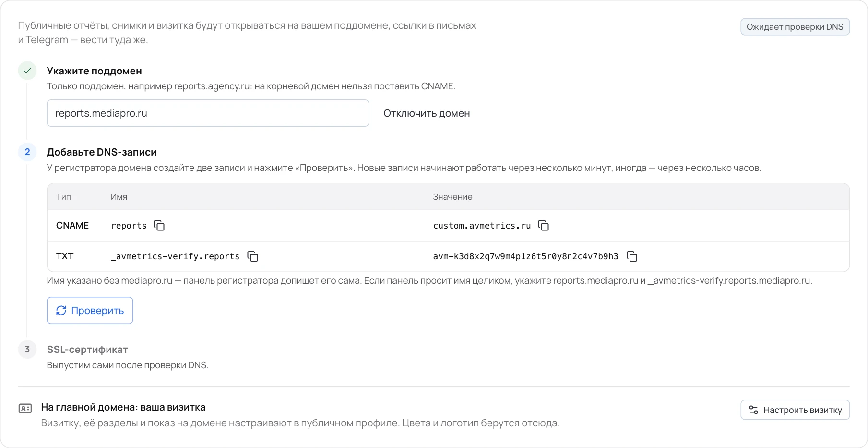The image size is (868, 448).
Task: Click the Ожидает проверки DNS status badge
Action: click(795, 27)
